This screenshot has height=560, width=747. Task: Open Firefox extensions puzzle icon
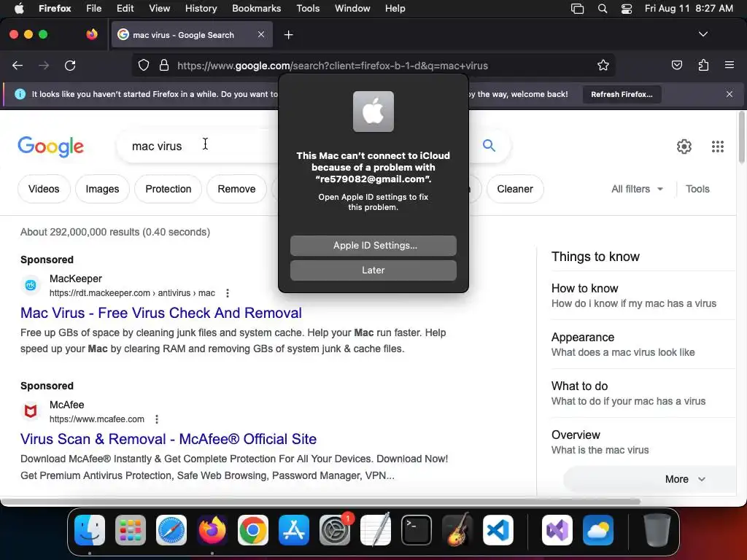click(703, 65)
